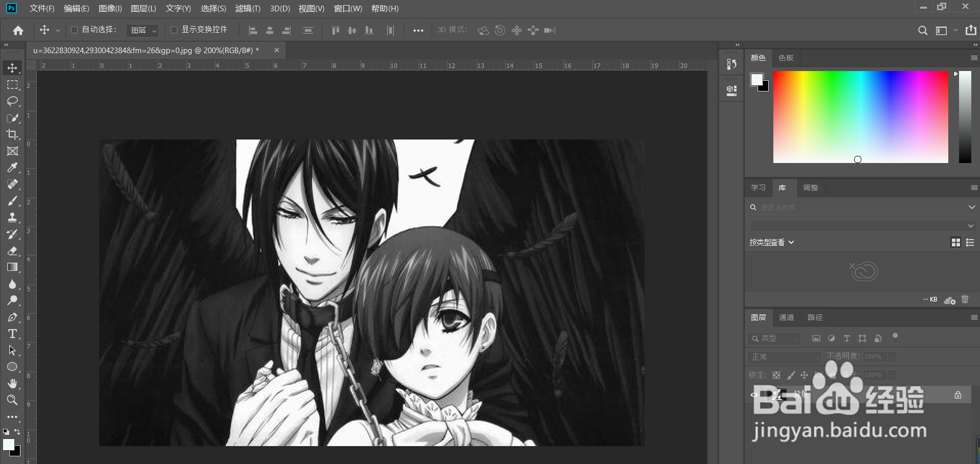Viewport: 980px width, 464px height.
Task: Toggle filter for type layers
Action: (847, 338)
